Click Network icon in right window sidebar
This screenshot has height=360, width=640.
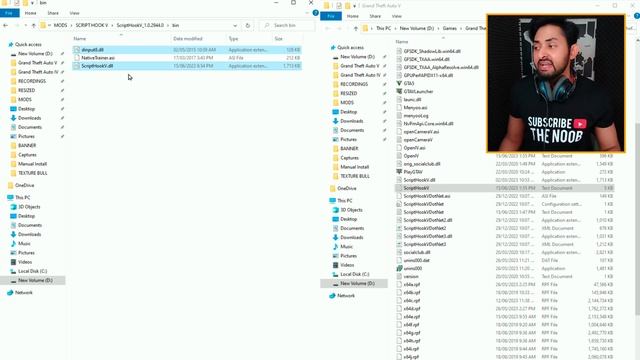332,296
